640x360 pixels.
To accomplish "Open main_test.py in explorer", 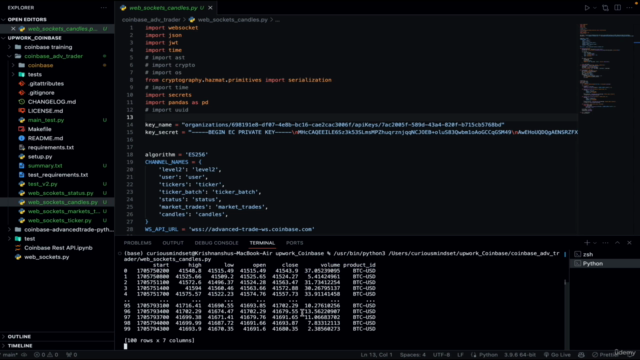I will point(46,120).
